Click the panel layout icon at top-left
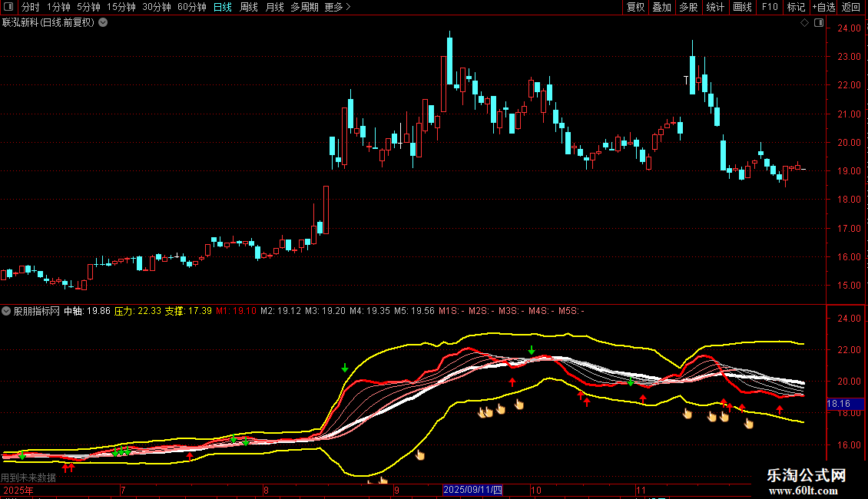Image resolution: width=868 pixels, height=499 pixels. pyautogui.click(x=8, y=7)
